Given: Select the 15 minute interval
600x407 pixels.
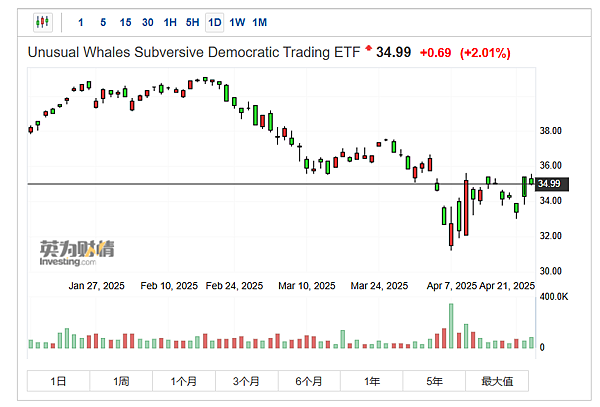Looking at the screenshot, I should 125,23.
